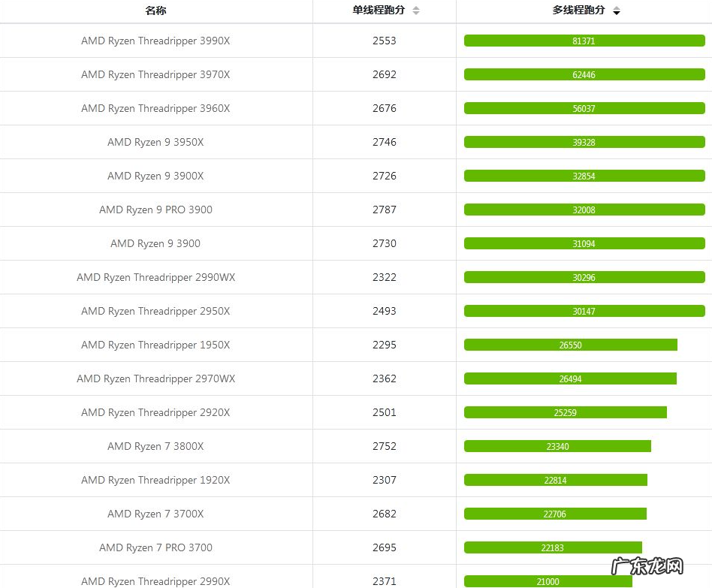The height and width of the screenshot is (588, 712).
Task: Click the AMD Ryzen Threadripper 1920X row
Action: (155, 480)
